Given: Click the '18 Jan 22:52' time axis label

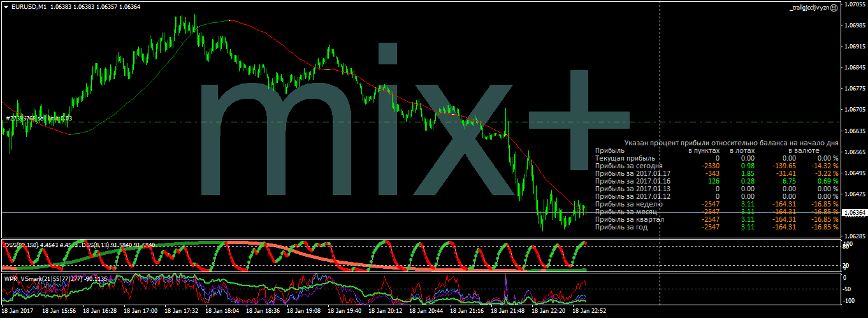Looking at the screenshot, I should [590, 312].
